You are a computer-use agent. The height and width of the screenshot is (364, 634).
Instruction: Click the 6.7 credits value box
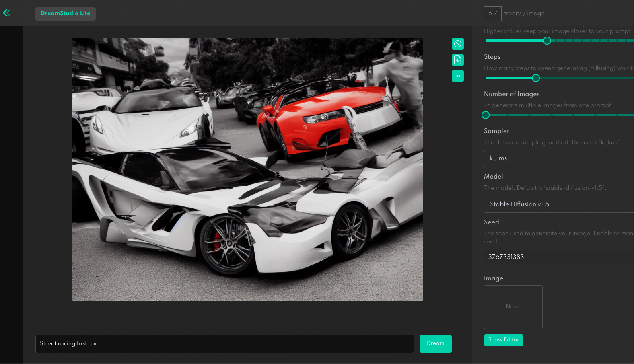tap(492, 14)
